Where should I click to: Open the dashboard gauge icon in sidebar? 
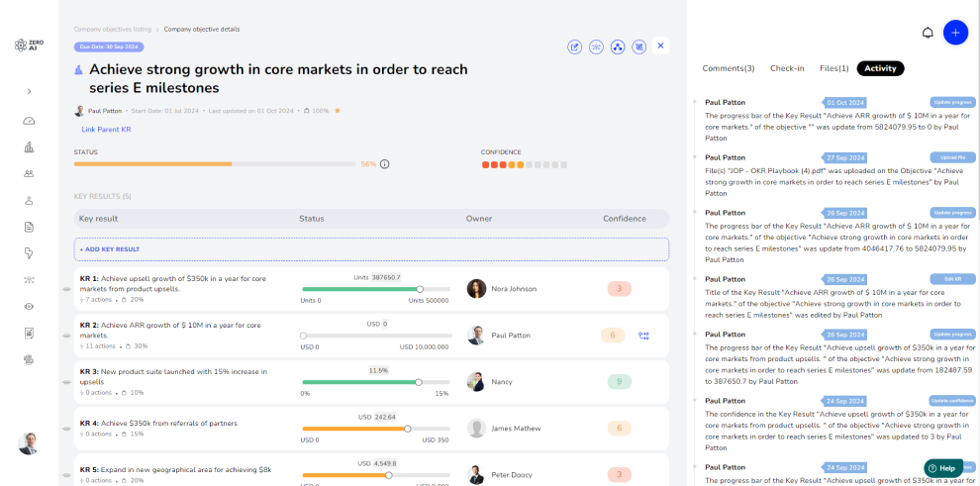29,121
